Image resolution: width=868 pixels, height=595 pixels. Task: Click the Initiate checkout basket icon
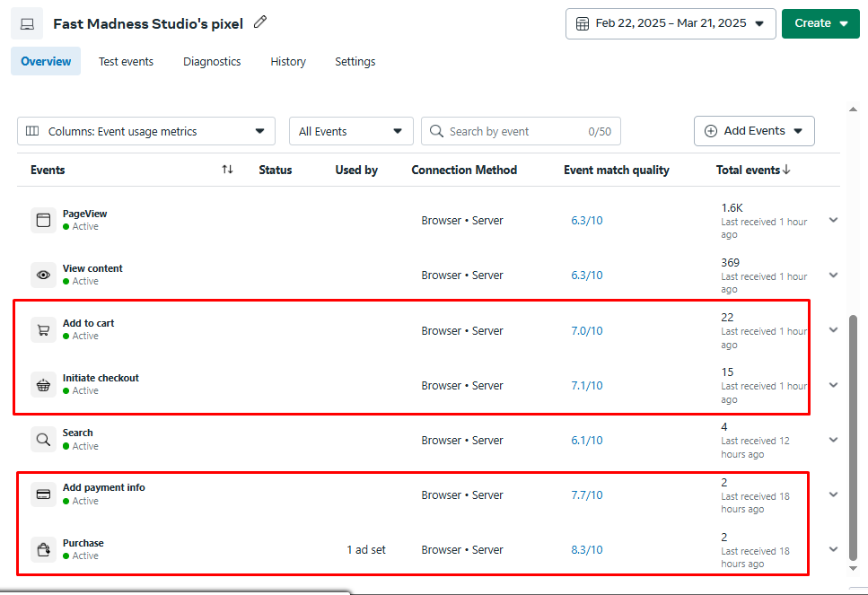coord(43,385)
